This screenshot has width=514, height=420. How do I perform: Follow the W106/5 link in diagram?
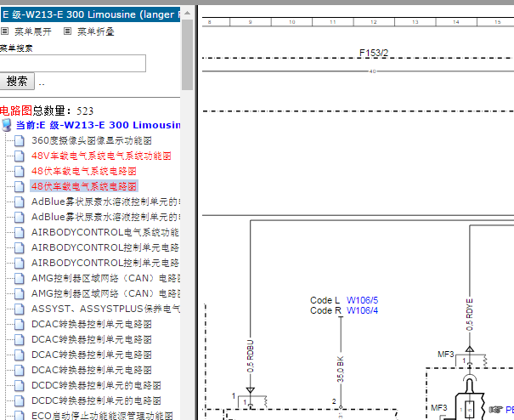click(362, 300)
